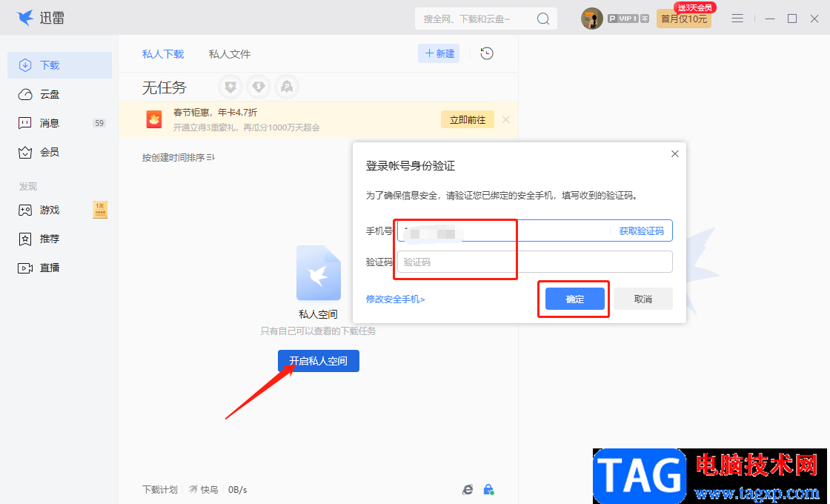Switch to the 私人文件 tab

(x=230, y=54)
